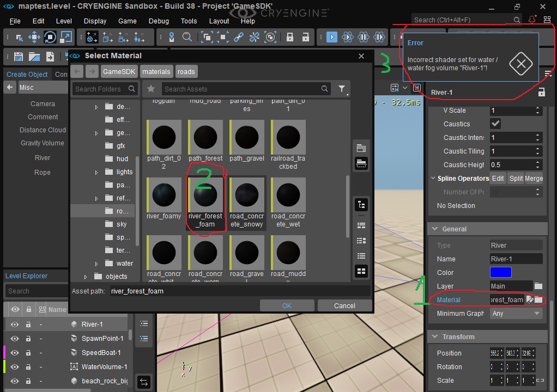The height and width of the screenshot is (392, 557).
Task: Open the Debug menu
Action: tap(159, 21)
